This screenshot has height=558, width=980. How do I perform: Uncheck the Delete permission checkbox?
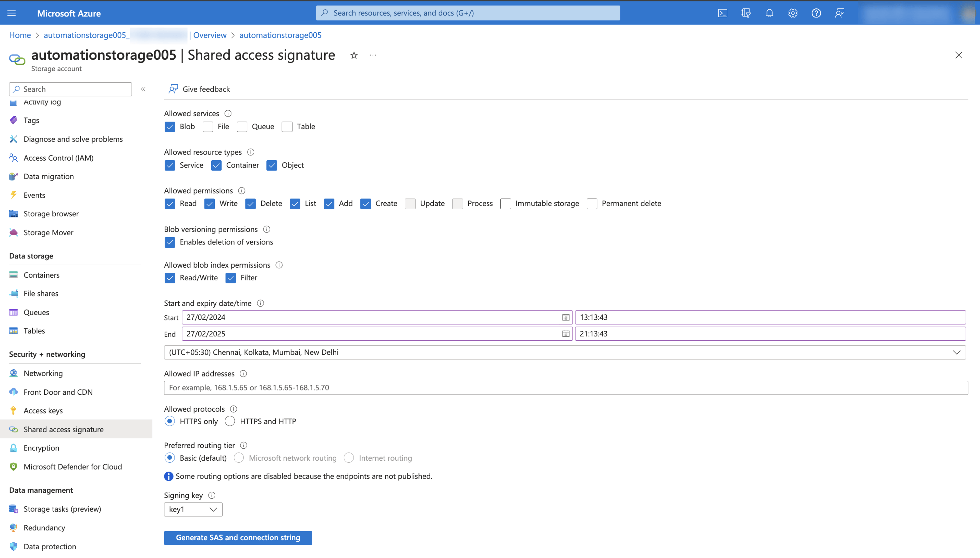coord(250,204)
